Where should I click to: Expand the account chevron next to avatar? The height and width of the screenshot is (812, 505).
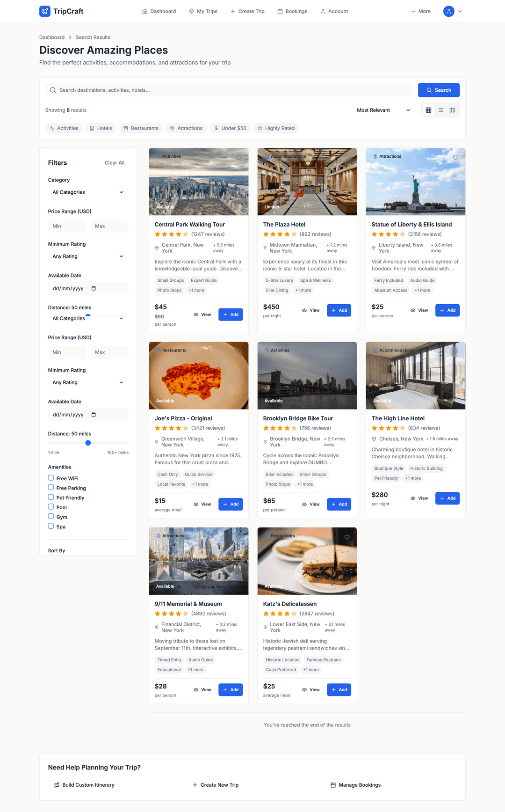click(460, 11)
